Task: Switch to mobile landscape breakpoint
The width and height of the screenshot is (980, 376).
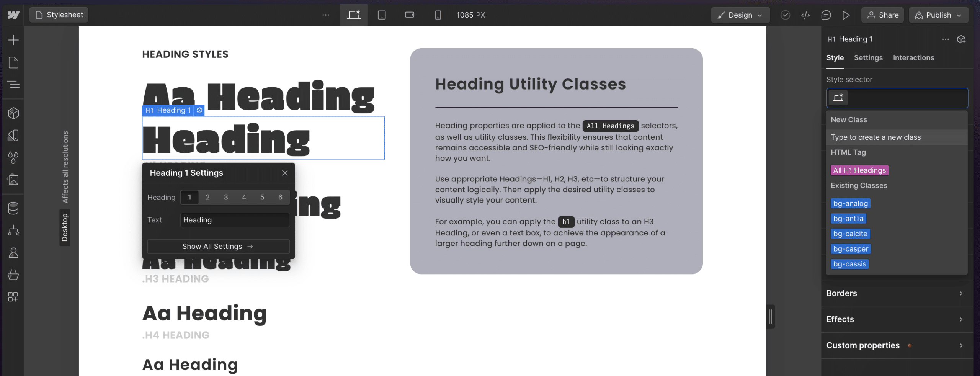Action: [x=410, y=15]
